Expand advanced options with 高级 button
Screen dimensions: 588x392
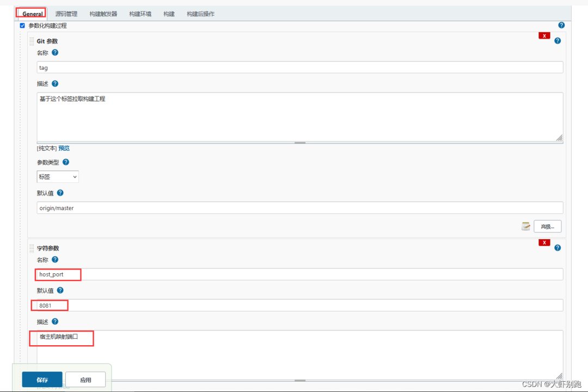[548, 226]
